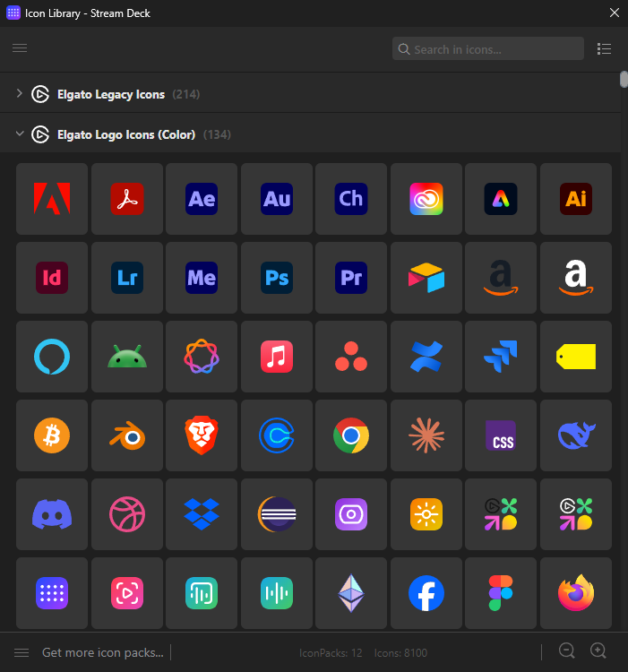Select the Apple Music icon
The height and width of the screenshot is (672, 628).
[276, 357]
